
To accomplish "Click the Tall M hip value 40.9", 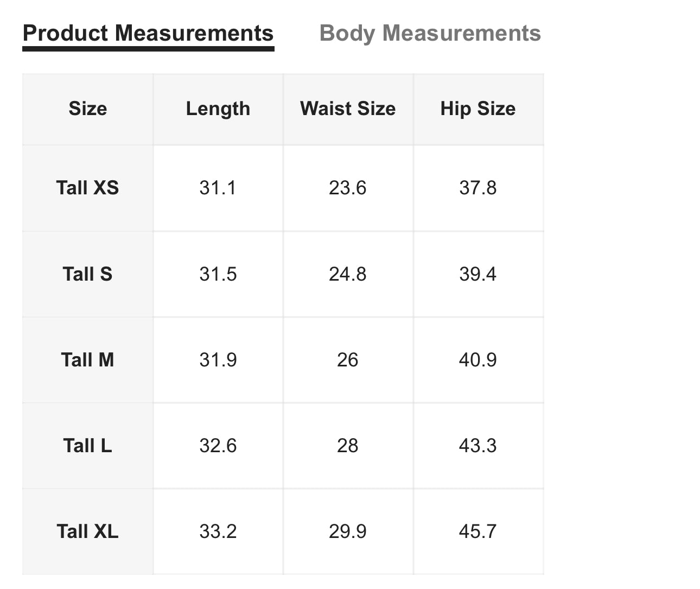I will [x=478, y=360].
